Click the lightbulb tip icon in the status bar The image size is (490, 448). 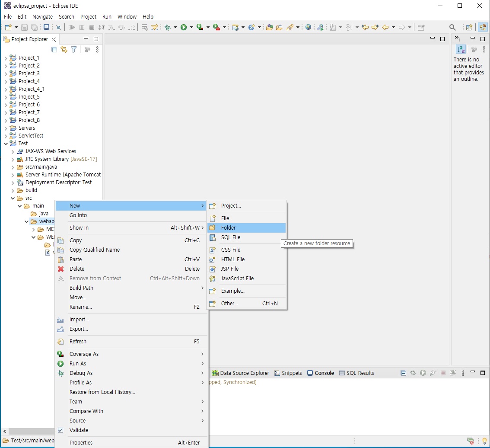tap(484, 441)
